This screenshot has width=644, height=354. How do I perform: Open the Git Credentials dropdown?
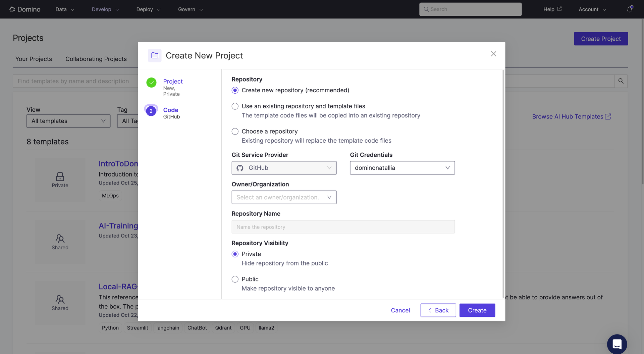tap(402, 168)
